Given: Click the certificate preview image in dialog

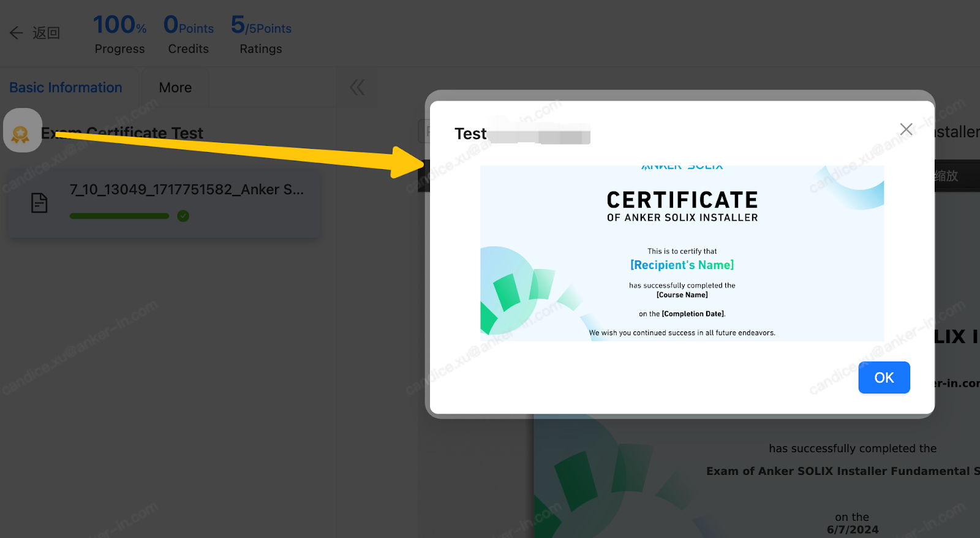Looking at the screenshot, I should click(x=682, y=253).
